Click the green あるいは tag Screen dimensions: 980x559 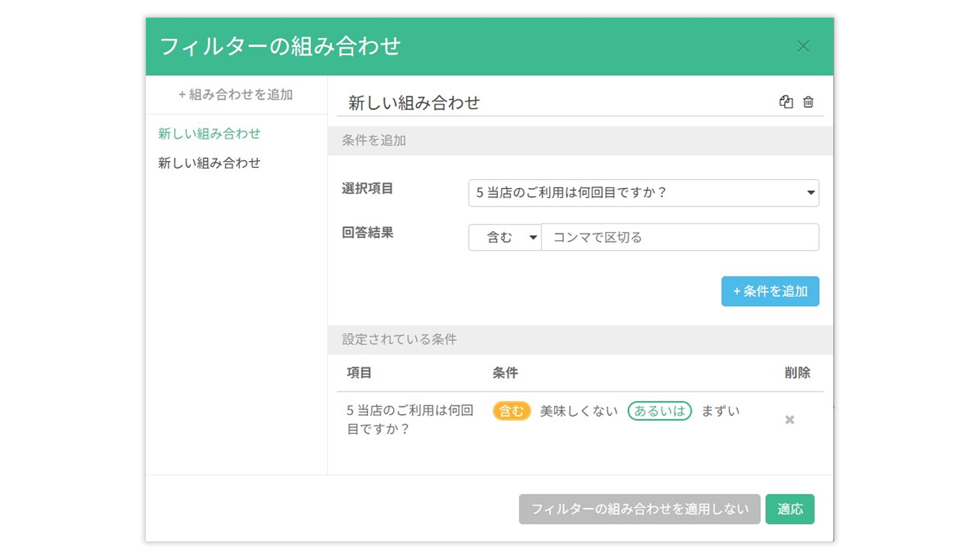coord(659,411)
